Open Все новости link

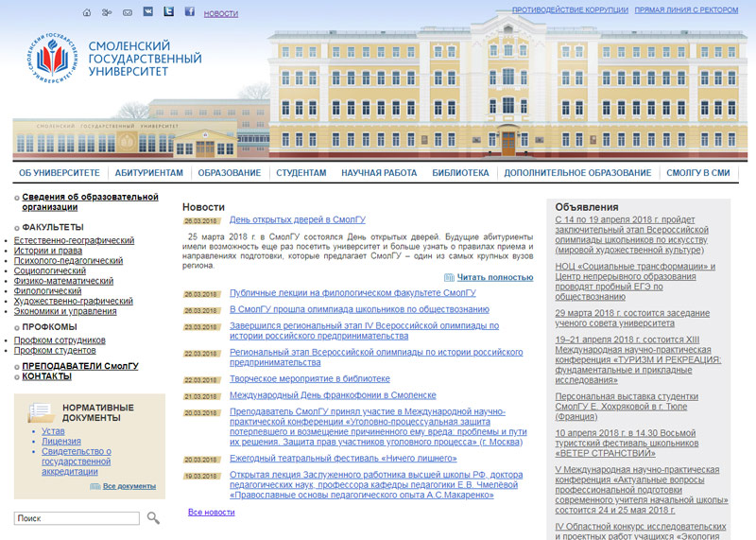pos(211,512)
